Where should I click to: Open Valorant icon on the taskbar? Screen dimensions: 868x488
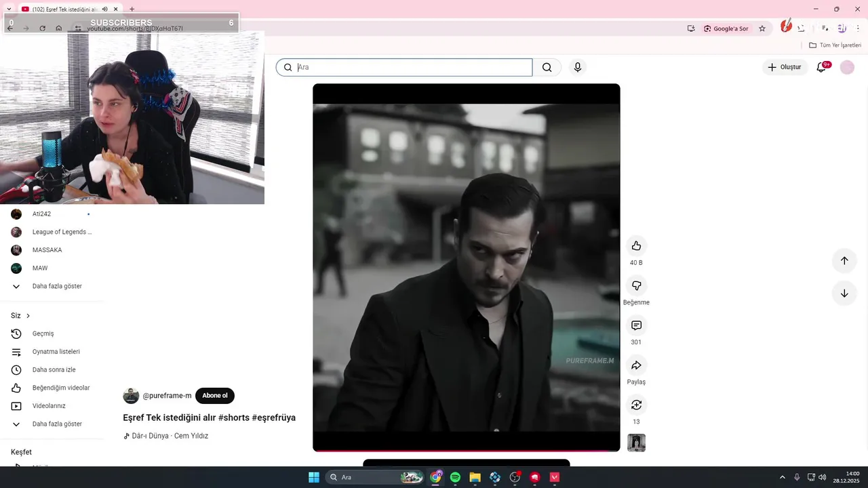[555, 477]
